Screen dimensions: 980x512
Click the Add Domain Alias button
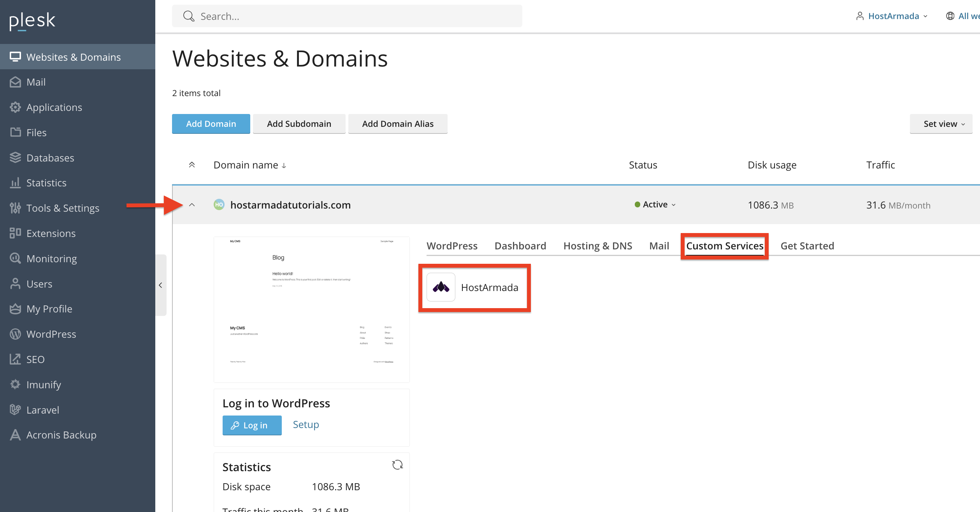coord(398,124)
